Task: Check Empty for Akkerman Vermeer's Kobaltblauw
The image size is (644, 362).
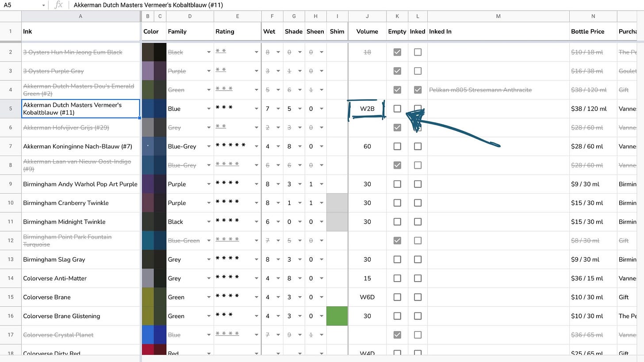Action: tap(397, 109)
